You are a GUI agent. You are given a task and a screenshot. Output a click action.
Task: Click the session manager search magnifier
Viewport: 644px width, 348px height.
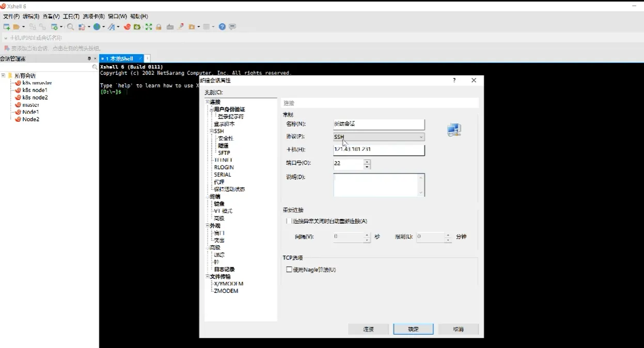tap(95, 67)
